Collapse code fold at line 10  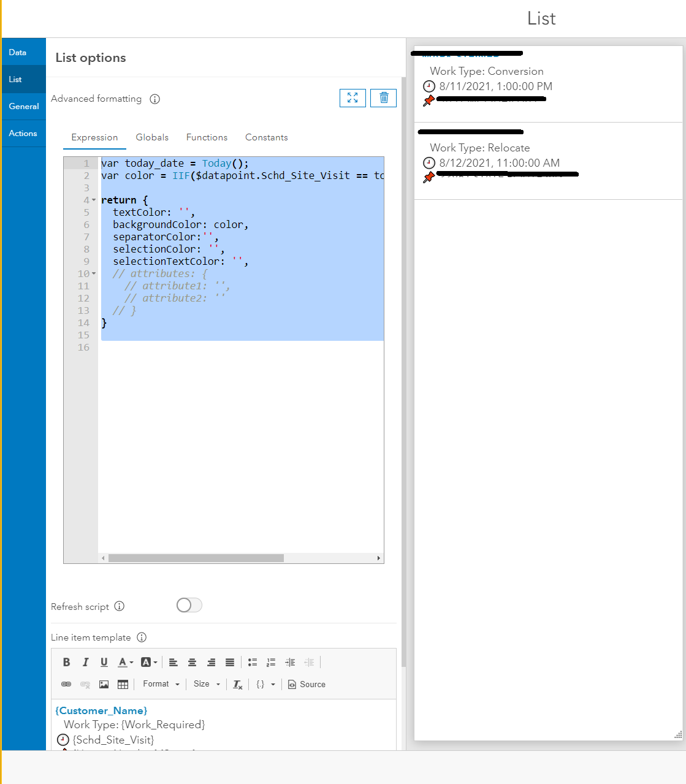tap(94, 274)
